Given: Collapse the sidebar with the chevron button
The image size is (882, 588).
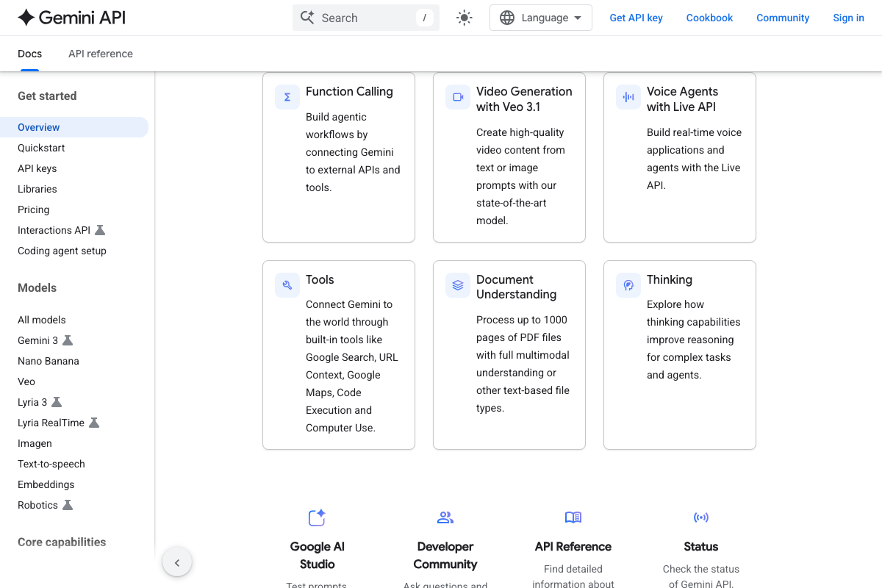Looking at the screenshot, I should [177, 562].
